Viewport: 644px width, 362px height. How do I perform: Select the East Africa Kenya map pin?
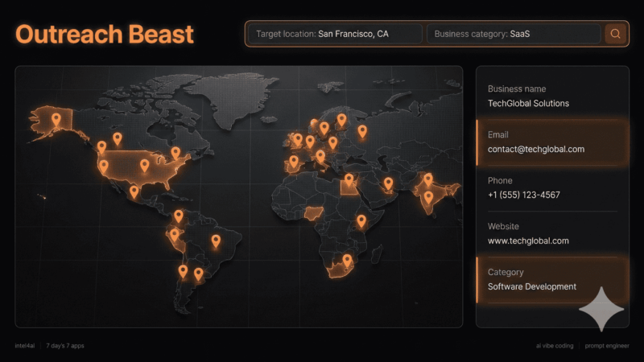361,220
